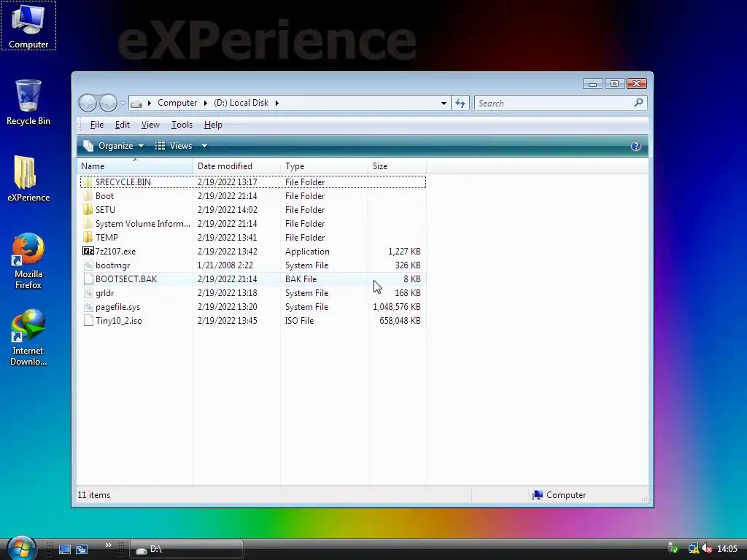Image resolution: width=747 pixels, height=560 pixels.
Task: Click the green check tray icon
Action: pos(673,549)
